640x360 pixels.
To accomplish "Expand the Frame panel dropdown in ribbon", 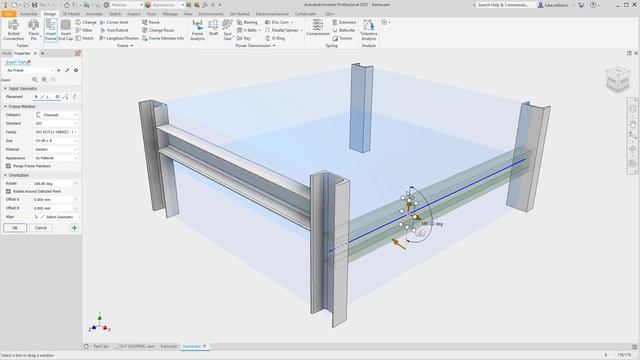I will point(125,46).
